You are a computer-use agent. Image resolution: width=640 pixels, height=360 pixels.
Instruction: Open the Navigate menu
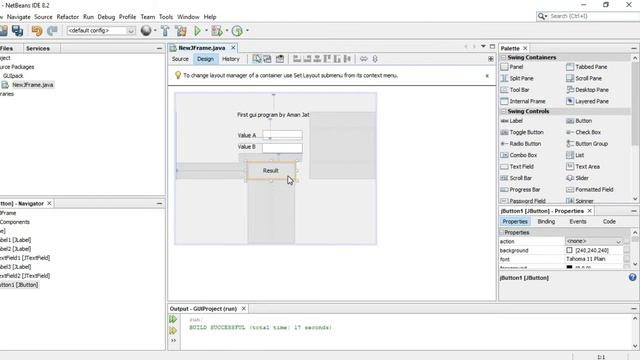point(19,17)
